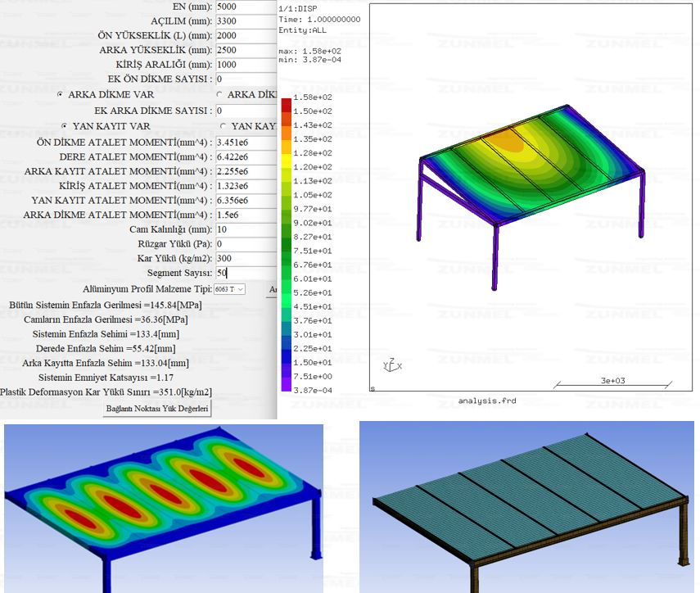The image size is (700, 593).
Task: Click the ÖN YÜKSEKLİK (L) input field
Action: point(244,35)
